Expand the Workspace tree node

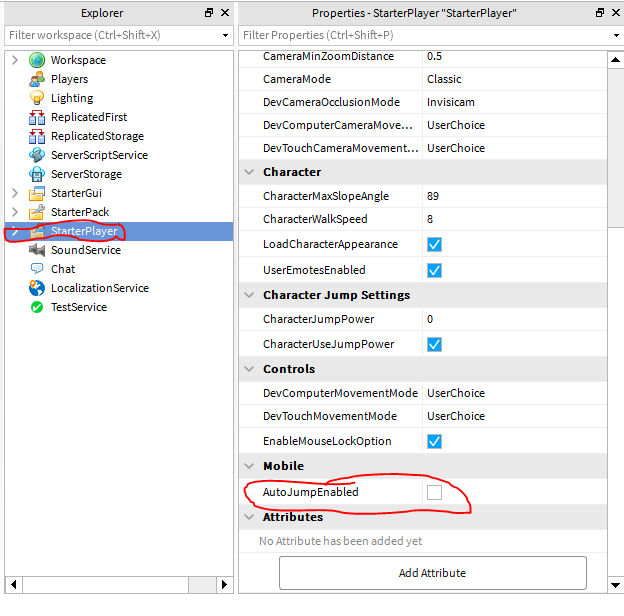tap(14, 60)
